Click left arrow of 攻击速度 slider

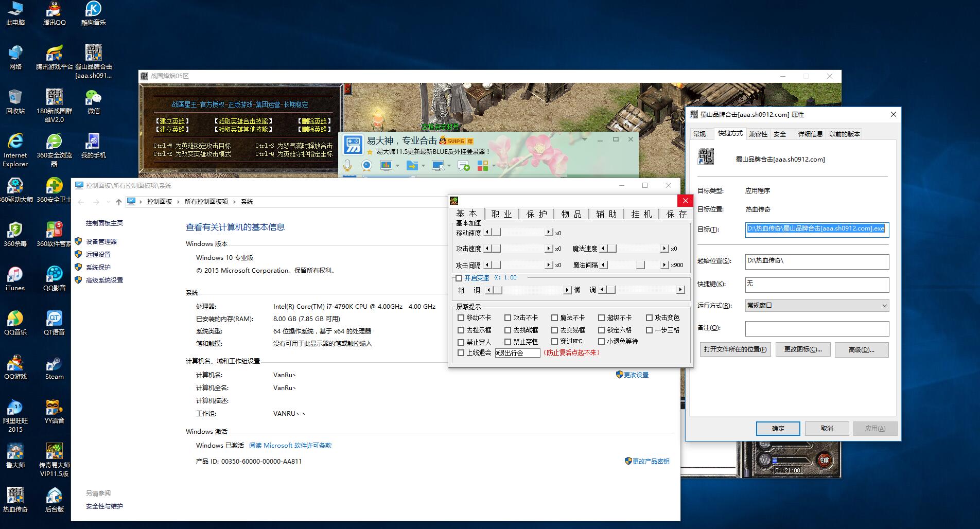[x=487, y=249]
